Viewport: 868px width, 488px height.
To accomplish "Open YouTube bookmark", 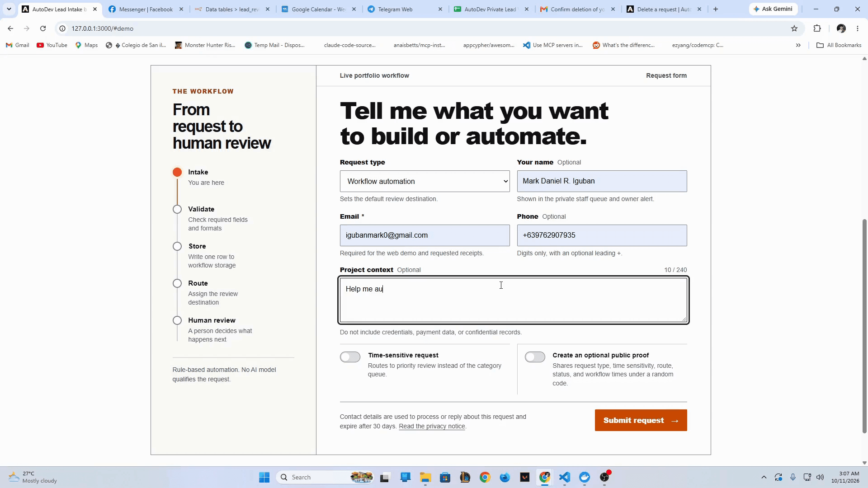I will 52,45.
